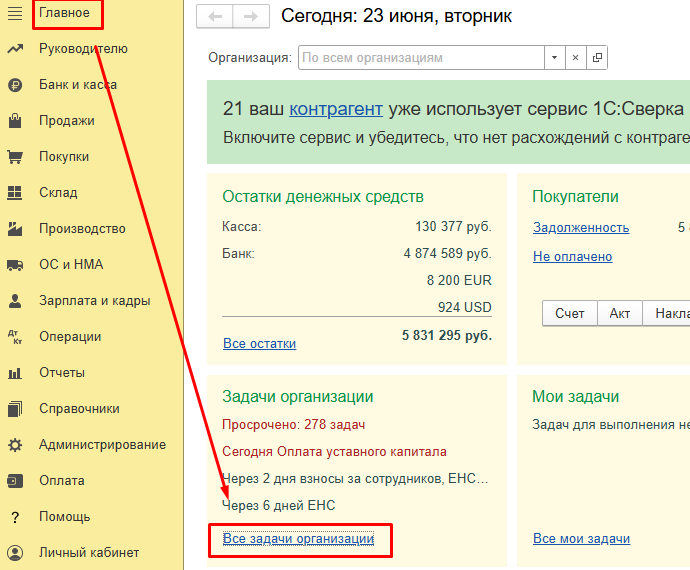690x570 pixels.
Task: Click the Администрирование gear icon
Action: 15,445
